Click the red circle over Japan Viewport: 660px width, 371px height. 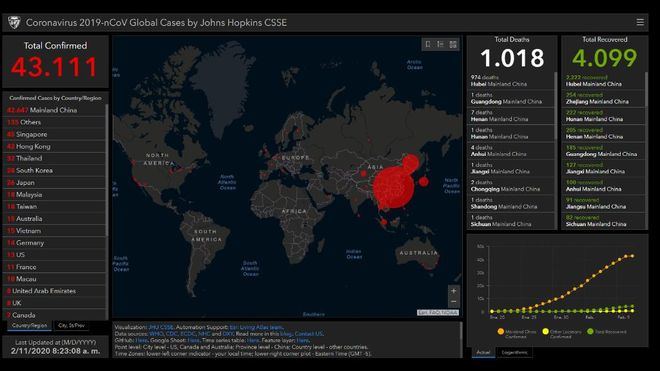pos(423,181)
